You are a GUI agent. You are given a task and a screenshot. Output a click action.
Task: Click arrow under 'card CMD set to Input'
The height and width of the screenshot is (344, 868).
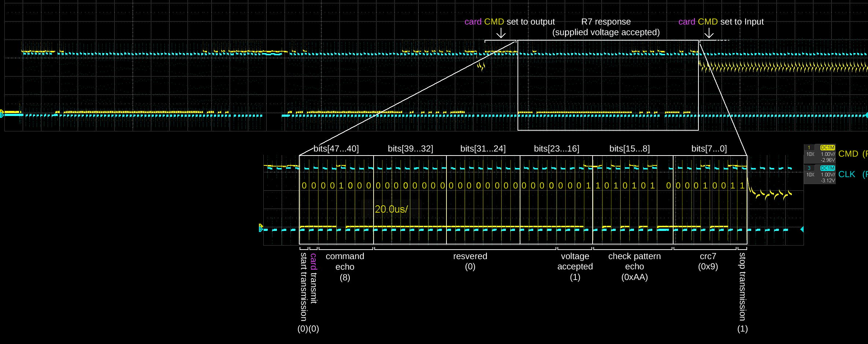point(709,33)
